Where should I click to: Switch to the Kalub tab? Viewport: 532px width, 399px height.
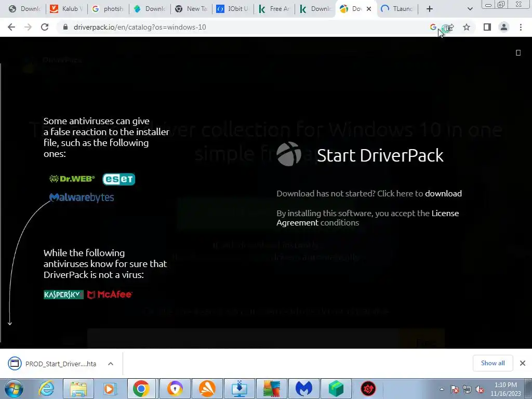pos(66,9)
